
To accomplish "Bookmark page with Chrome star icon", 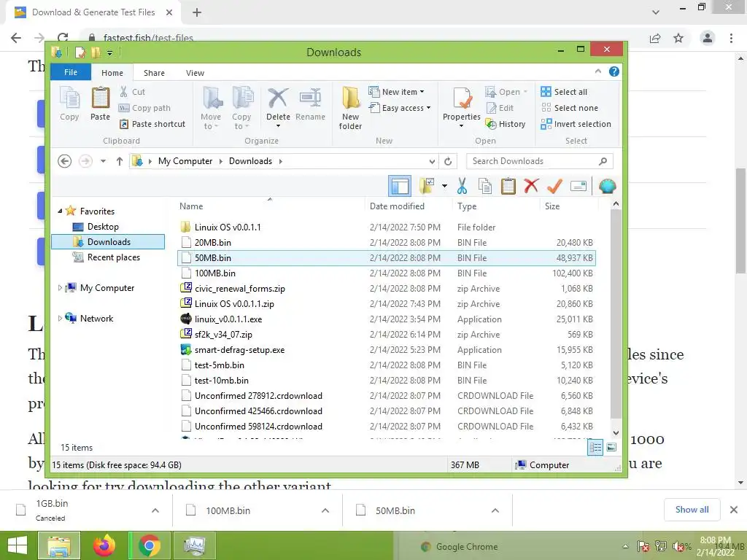I will (x=678, y=38).
